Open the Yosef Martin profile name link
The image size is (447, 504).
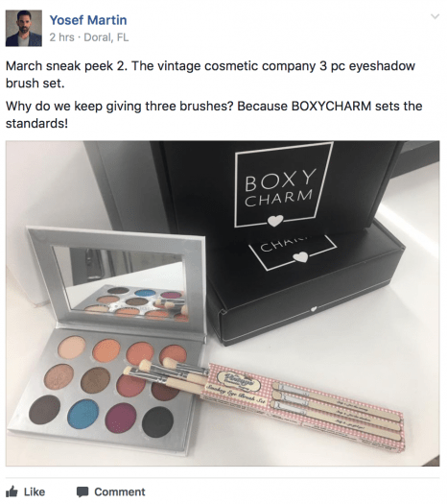(88, 20)
